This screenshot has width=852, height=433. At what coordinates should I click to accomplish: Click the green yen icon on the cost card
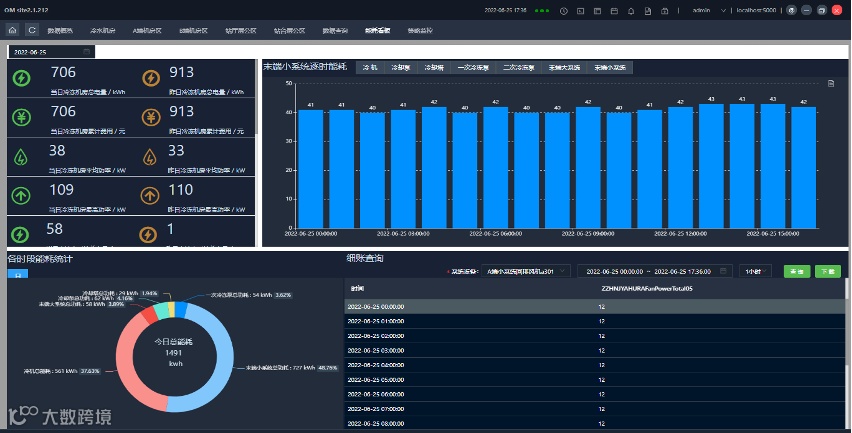[x=21, y=118]
